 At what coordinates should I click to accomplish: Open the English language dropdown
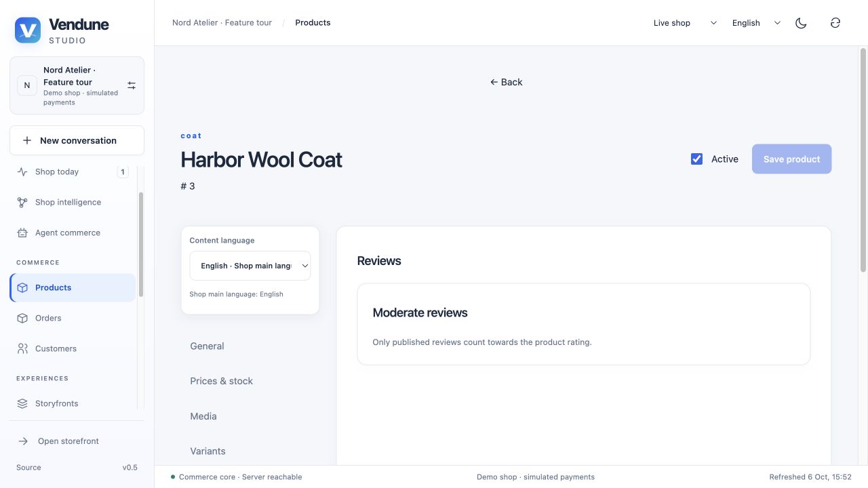pos(757,23)
